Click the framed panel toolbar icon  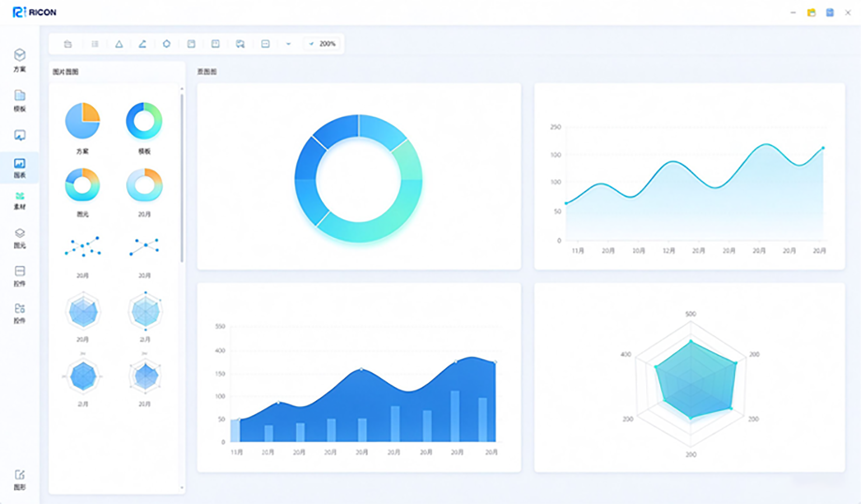(x=215, y=44)
